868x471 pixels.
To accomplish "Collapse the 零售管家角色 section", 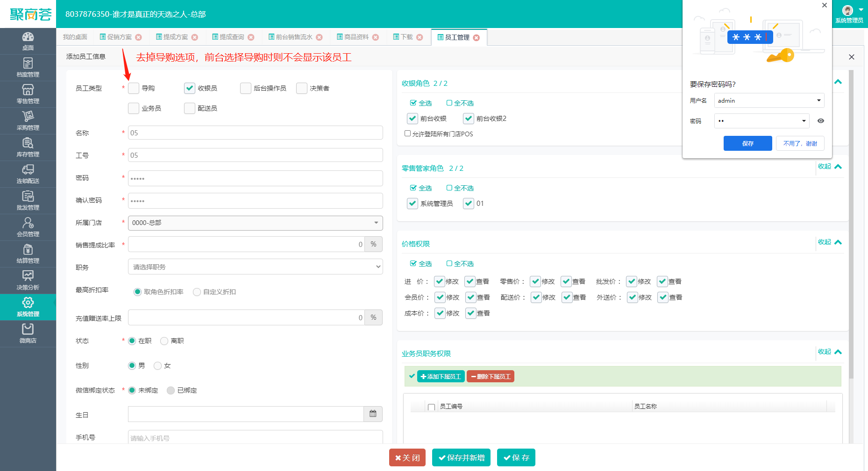I will point(830,167).
